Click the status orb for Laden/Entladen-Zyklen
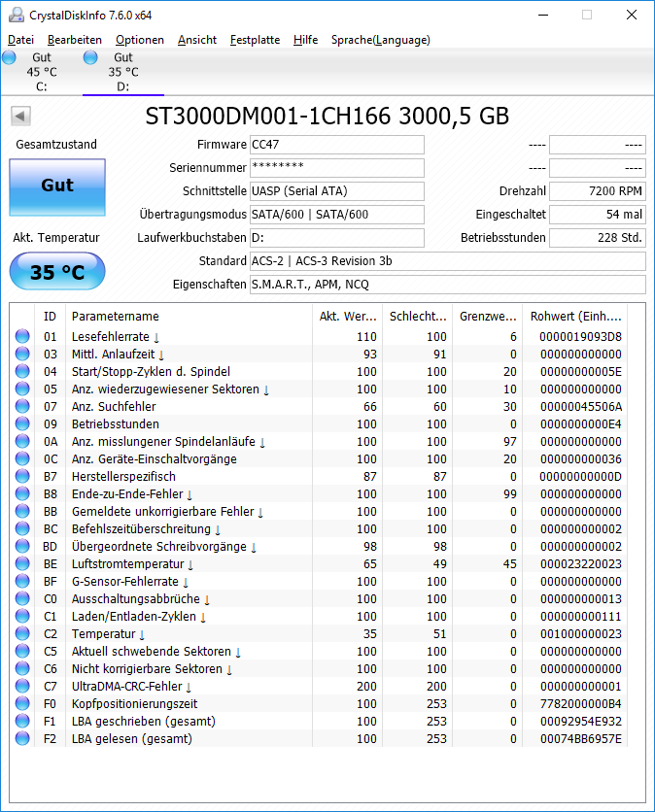This screenshot has height=812, width=655. [x=22, y=616]
